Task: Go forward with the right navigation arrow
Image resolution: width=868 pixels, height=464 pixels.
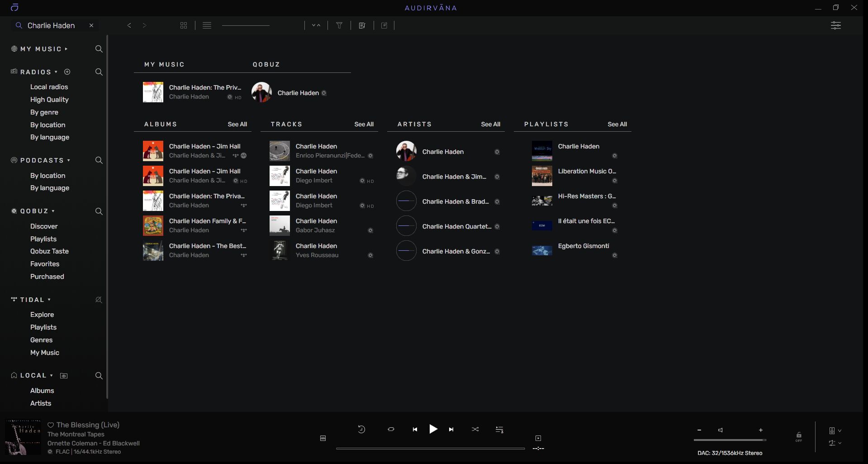Action: click(x=144, y=25)
